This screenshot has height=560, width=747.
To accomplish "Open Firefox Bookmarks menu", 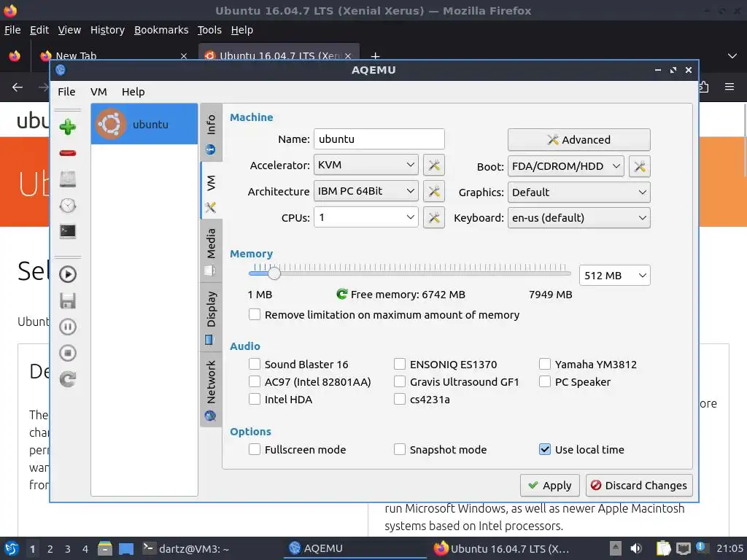I will (161, 30).
